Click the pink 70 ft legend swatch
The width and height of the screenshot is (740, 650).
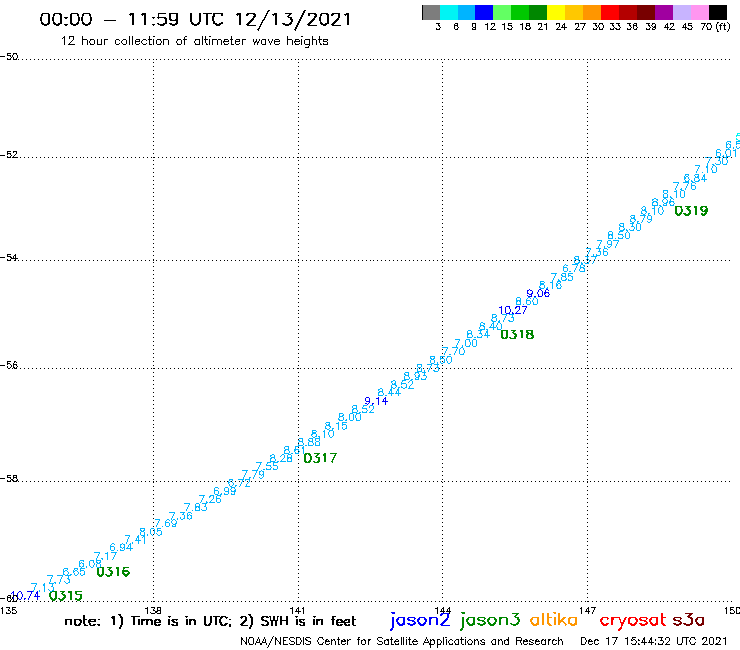pyautogui.click(x=699, y=13)
